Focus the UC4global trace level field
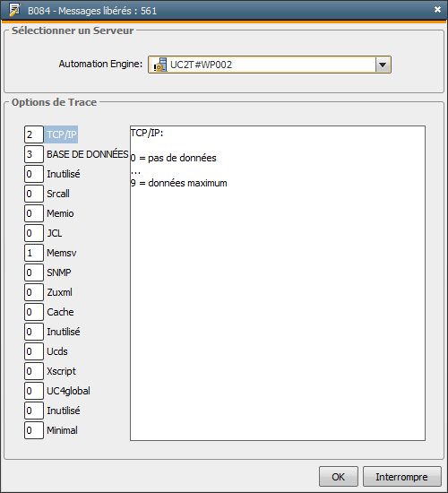Image resolution: width=448 pixels, height=493 pixels. (34, 391)
